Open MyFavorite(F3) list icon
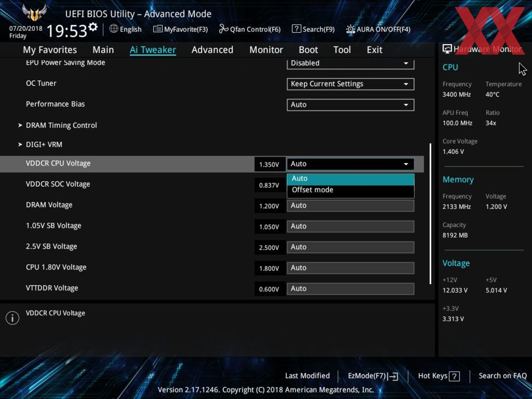The image size is (532, 399). click(158, 29)
